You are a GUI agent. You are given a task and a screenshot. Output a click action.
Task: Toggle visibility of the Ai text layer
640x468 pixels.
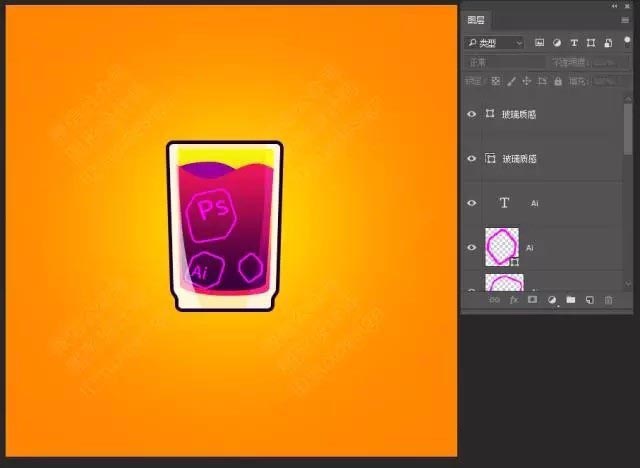471,203
